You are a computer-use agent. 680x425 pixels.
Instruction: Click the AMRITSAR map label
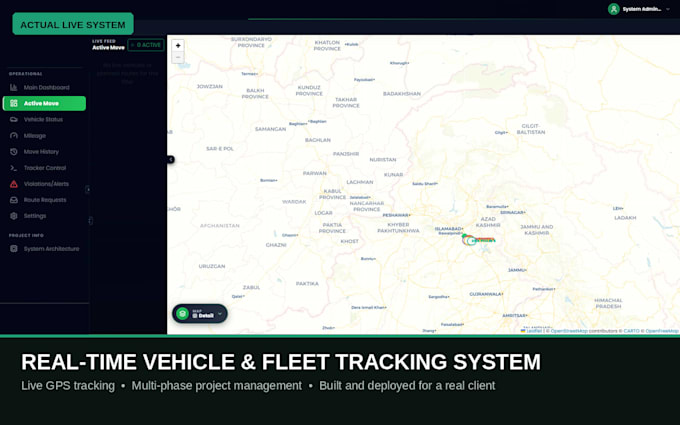[515, 316]
